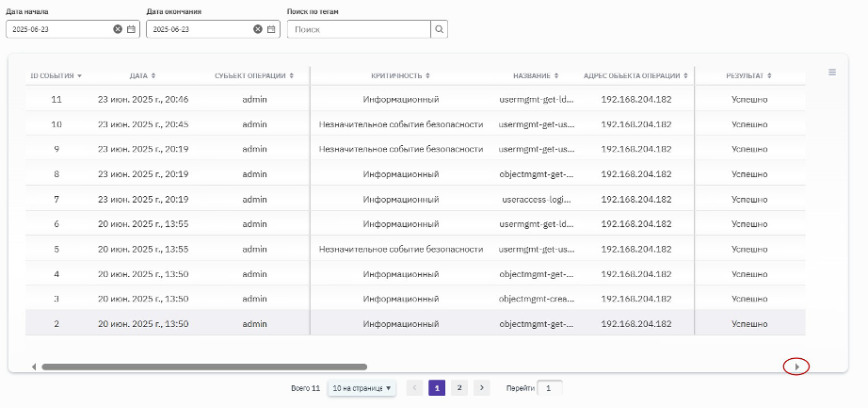Open the table column settings menu icon

coord(831,72)
